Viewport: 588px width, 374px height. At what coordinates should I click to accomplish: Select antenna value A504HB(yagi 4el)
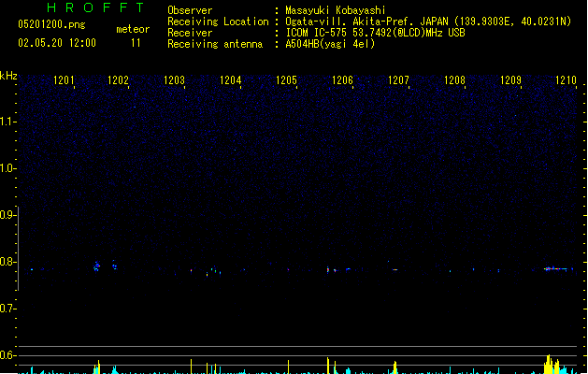point(330,44)
